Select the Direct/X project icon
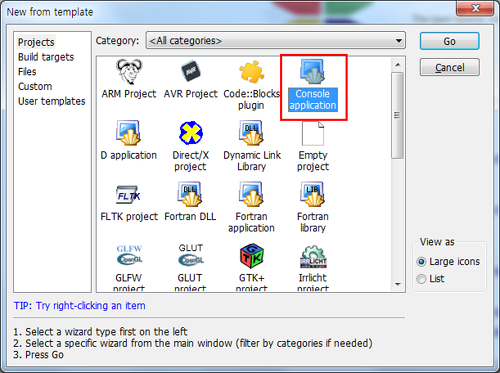 tap(191, 133)
